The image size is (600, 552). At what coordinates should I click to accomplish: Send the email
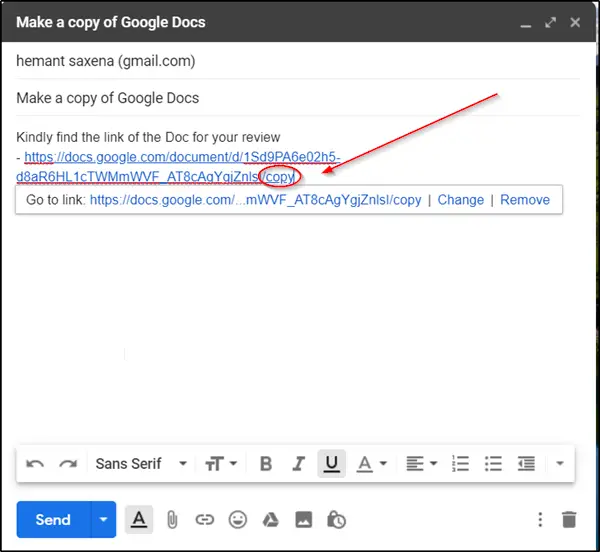53,519
